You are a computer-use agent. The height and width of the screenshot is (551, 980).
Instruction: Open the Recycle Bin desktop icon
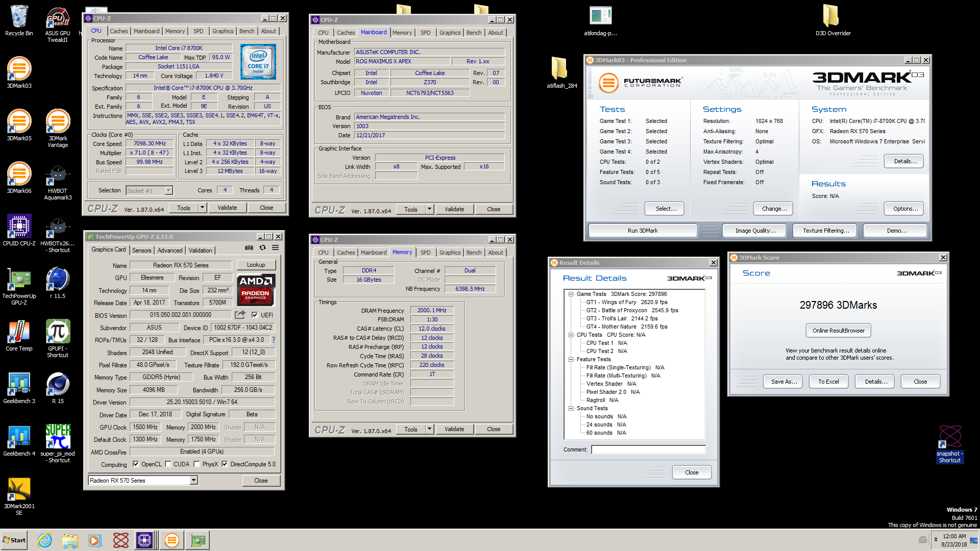point(19,21)
